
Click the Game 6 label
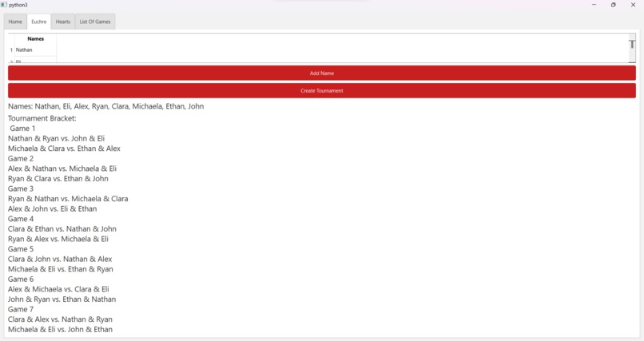tap(21, 279)
